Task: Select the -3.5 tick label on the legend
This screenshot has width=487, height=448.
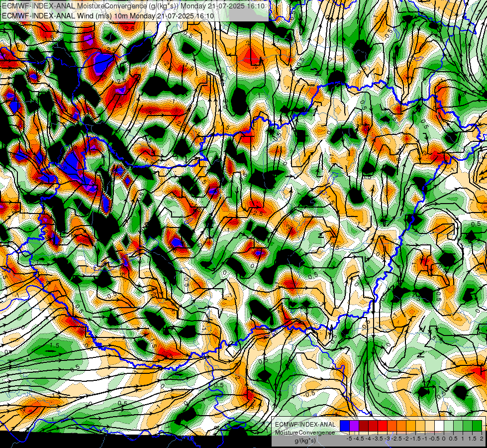Action: point(378,439)
